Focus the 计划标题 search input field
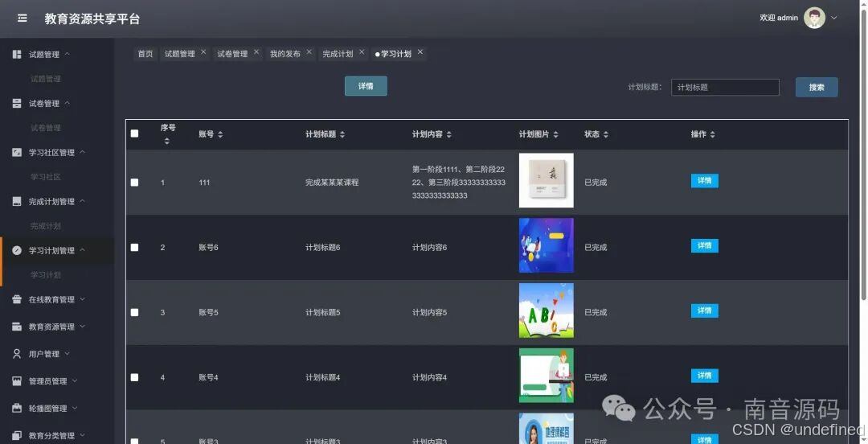 (x=725, y=87)
